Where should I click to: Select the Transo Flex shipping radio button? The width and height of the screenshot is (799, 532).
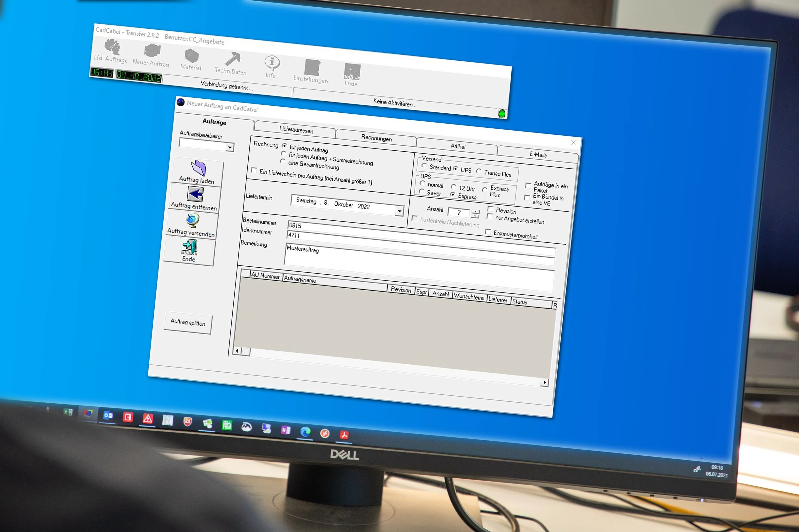pyautogui.click(x=479, y=171)
